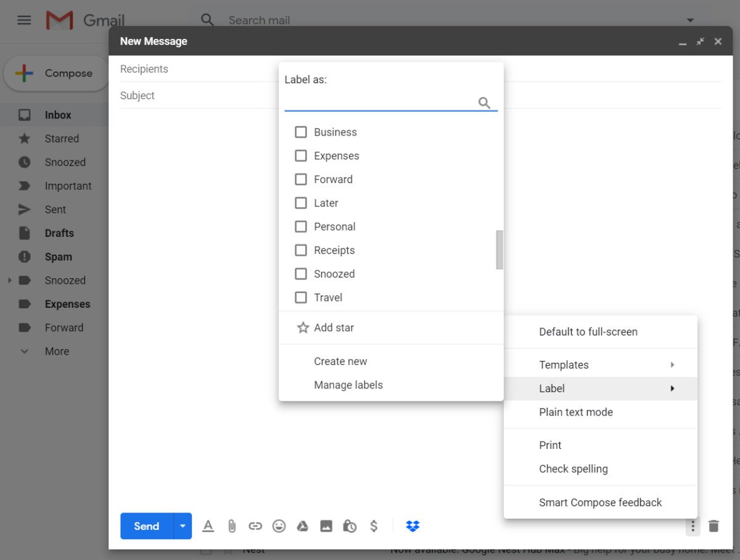Insert files from Google Drive
The width and height of the screenshot is (740, 560).
[x=302, y=526]
